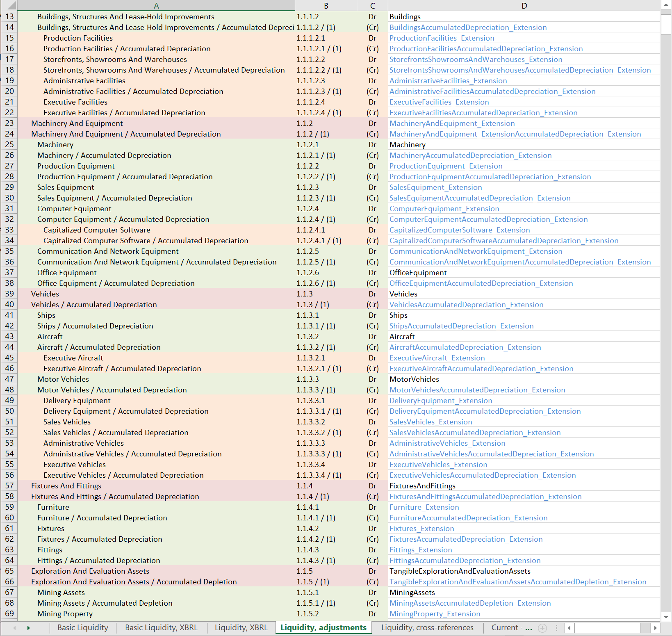Screen dimensions: 672x636
Task: Select code cell '1.1.5 / (1)'
Action: click(x=326, y=581)
